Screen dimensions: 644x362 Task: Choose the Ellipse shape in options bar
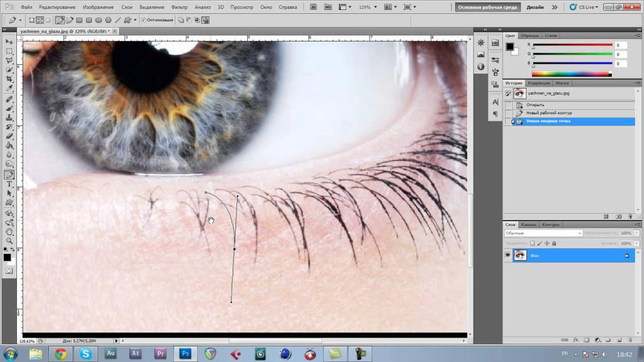click(x=99, y=20)
